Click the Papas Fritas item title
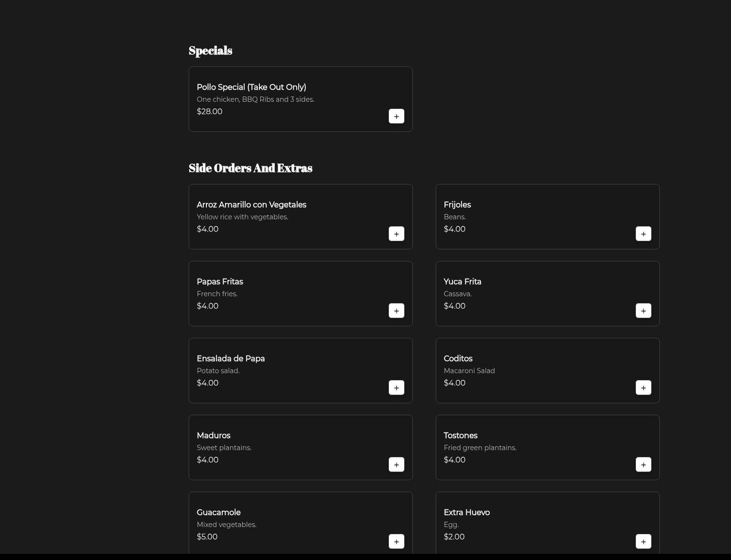Image resolution: width=731 pixels, height=560 pixels. click(220, 281)
